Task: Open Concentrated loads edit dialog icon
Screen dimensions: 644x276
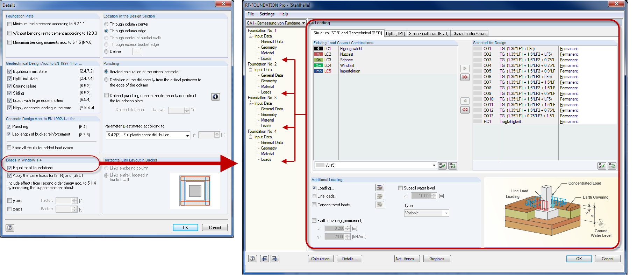Action: click(x=380, y=205)
